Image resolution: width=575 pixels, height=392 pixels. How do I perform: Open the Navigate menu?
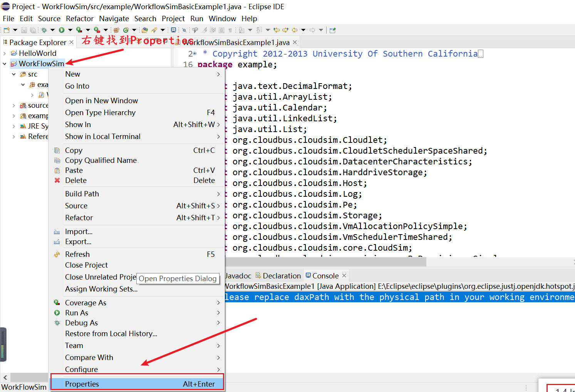[x=114, y=18]
